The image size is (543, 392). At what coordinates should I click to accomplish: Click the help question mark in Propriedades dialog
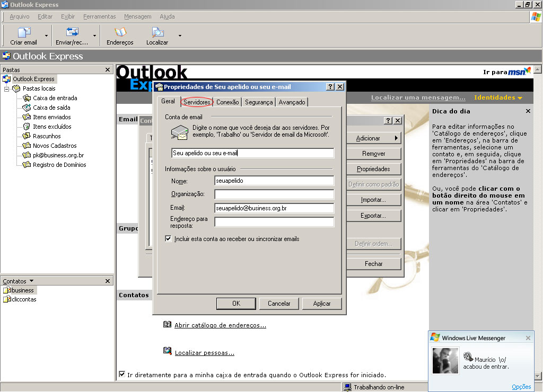330,86
